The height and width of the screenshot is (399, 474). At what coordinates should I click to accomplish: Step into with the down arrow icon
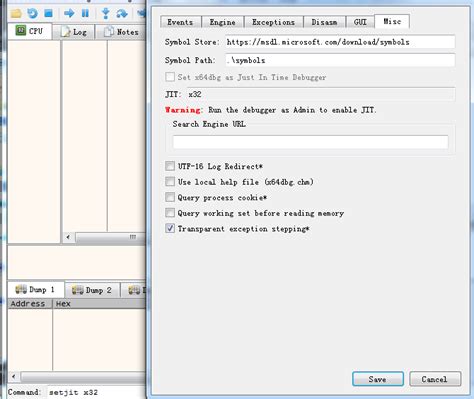(106, 14)
